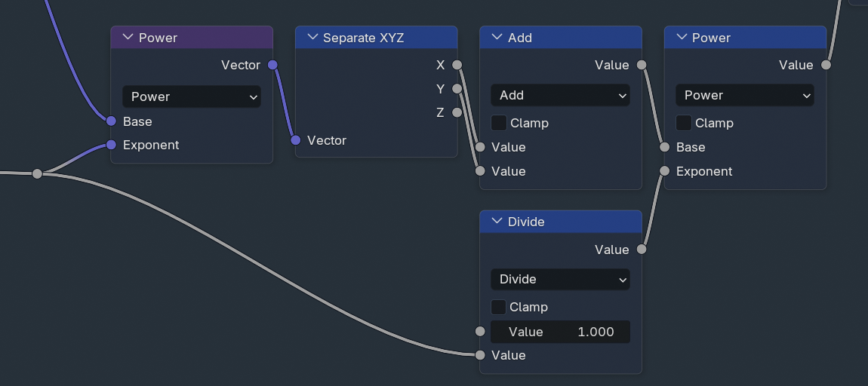The height and width of the screenshot is (386, 868).
Task: Open the Add operation dropdown
Action: point(560,95)
